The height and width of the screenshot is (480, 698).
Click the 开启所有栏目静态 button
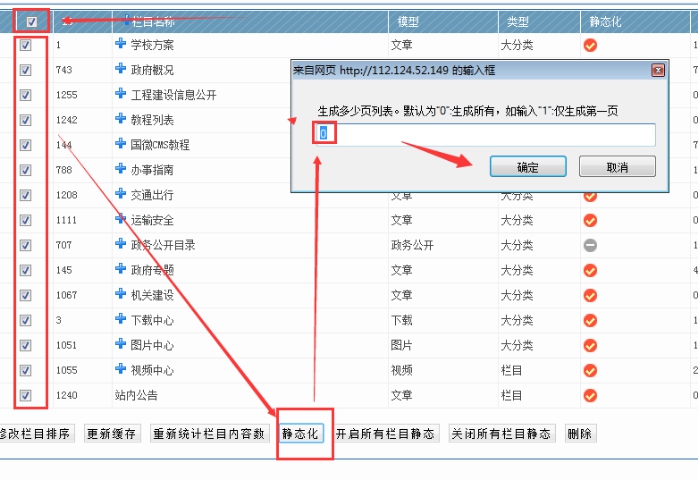(x=386, y=434)
